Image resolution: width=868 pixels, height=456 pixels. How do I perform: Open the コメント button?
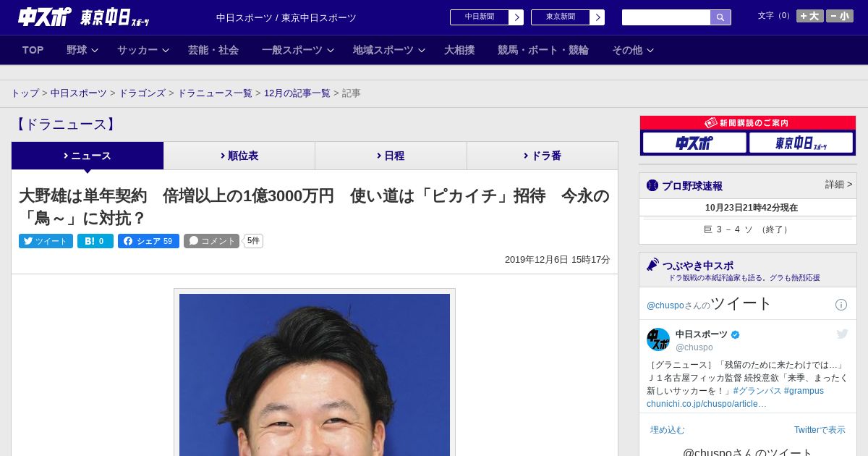[x=211, y=241]
